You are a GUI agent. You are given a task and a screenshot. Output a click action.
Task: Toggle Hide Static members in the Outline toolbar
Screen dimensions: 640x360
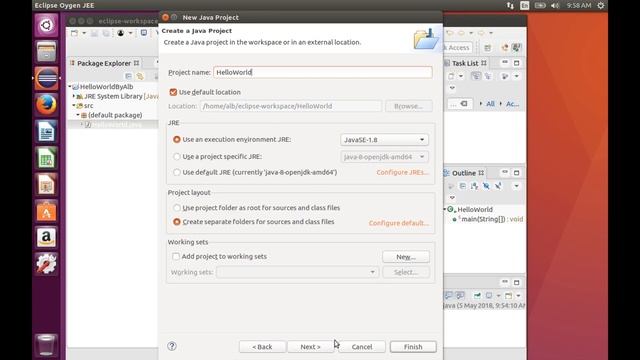click(x=498, y=186)
